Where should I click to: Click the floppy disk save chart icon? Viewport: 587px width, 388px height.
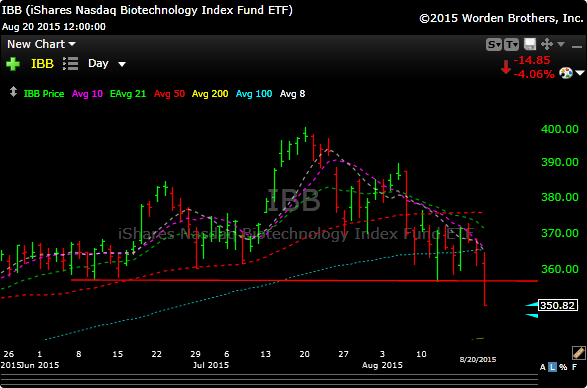point(530,45)
